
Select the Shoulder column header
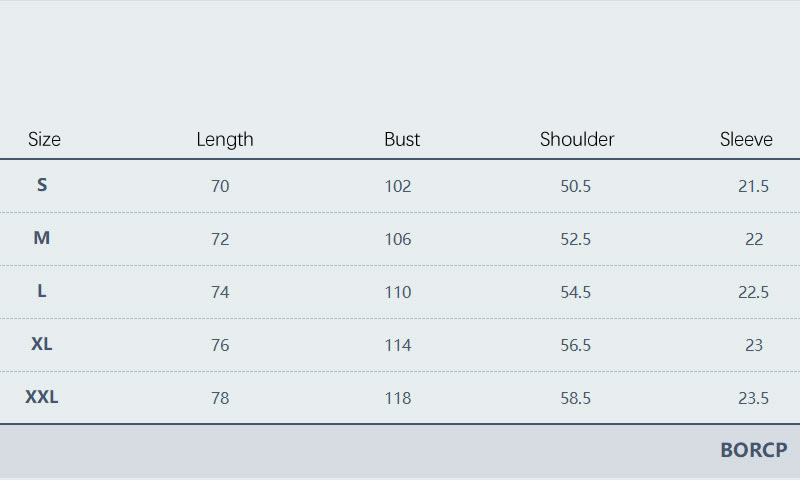click(577, 139)
